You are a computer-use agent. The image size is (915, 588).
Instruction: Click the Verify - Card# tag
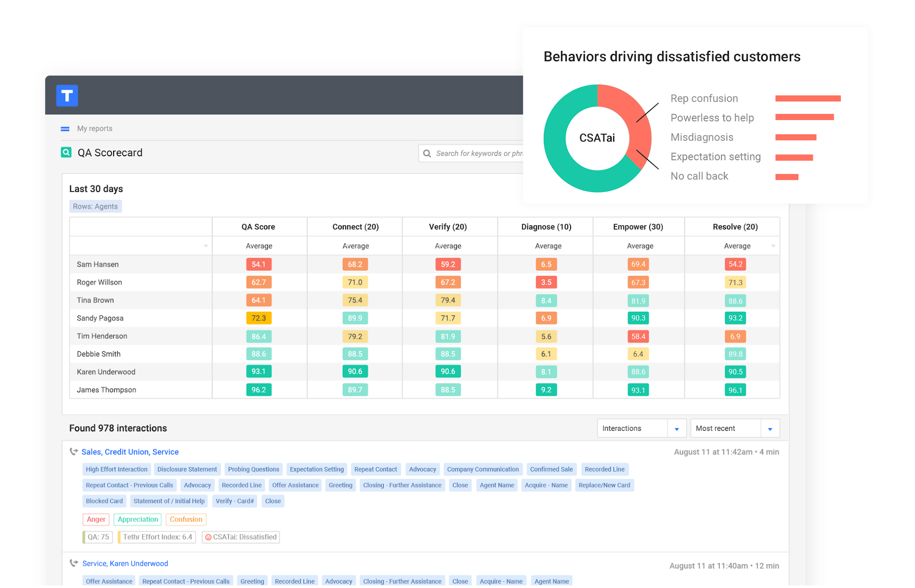point(235,501)
